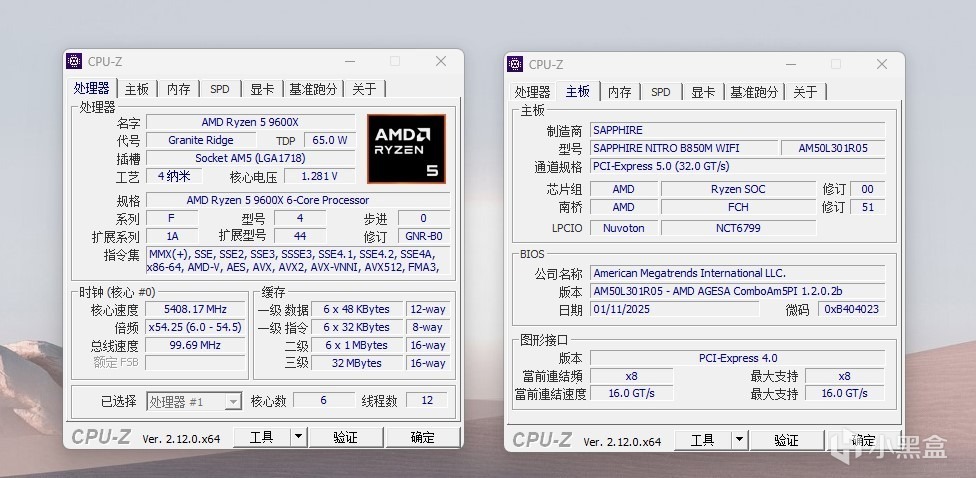This screenshot has width=976, height=478.
Task: Click the 6-Core Processor specification field
Action: 298,200
